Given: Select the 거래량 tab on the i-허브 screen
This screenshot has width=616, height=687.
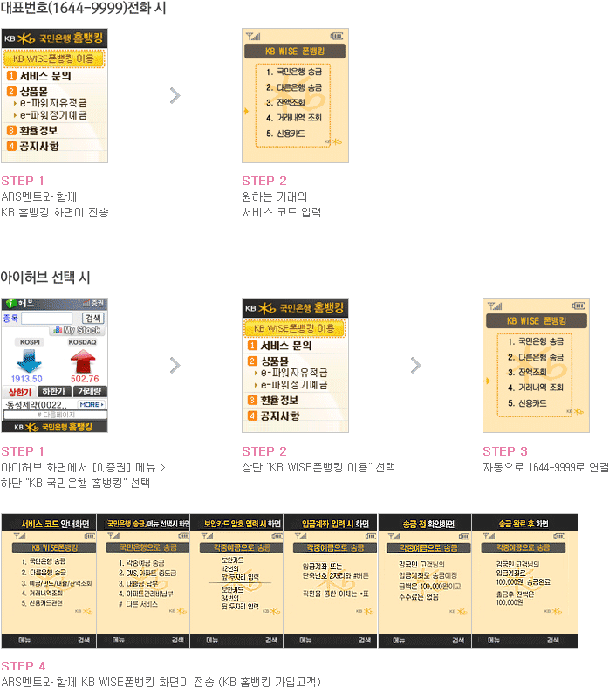Looking at the screenshot, I should [x=89, y=391].
